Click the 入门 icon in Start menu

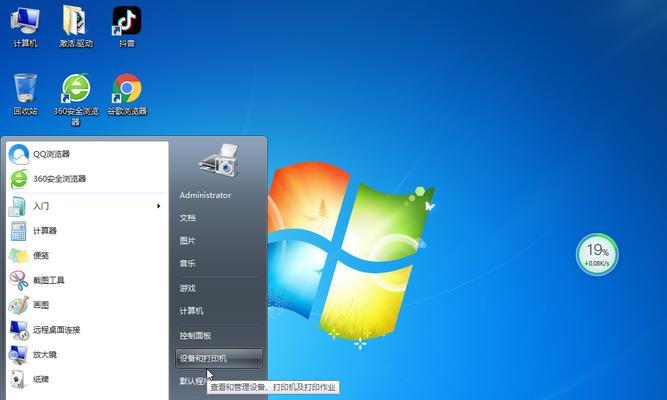tap(18, 206)
